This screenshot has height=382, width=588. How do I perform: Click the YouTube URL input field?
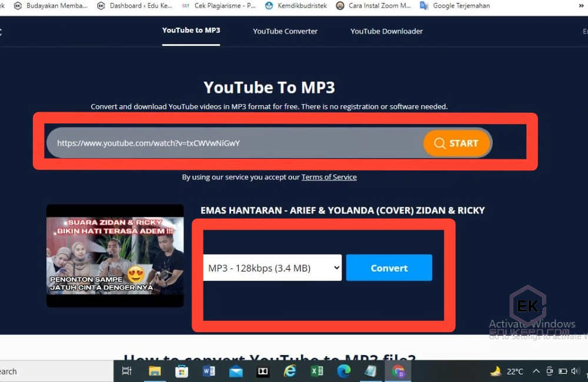[236, 143]
